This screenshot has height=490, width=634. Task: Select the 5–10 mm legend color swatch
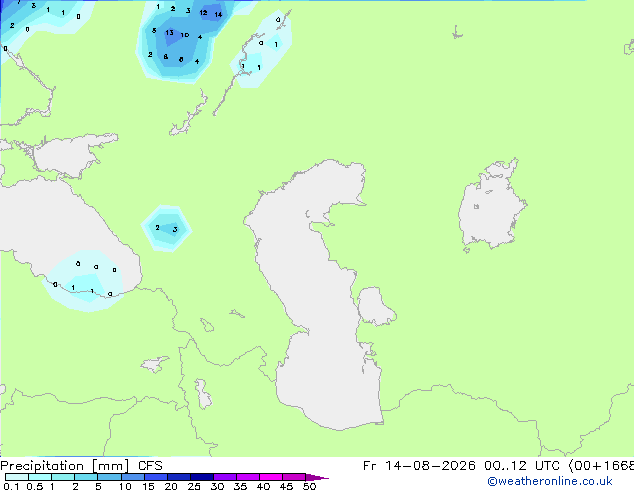click(x=109, y=477)
